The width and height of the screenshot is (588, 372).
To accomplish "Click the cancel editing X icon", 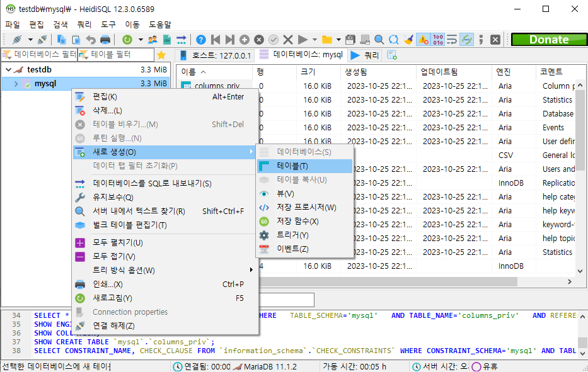I will tap(288, 39).
